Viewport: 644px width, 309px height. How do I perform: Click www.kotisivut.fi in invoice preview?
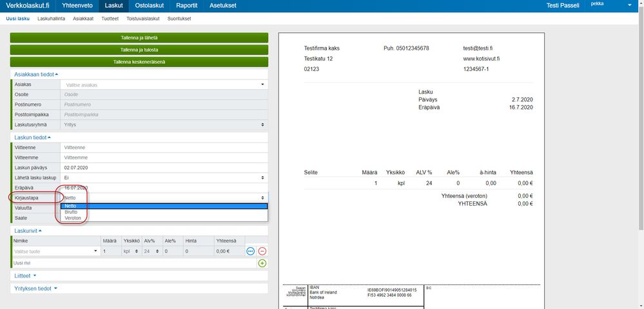(482, 59)
